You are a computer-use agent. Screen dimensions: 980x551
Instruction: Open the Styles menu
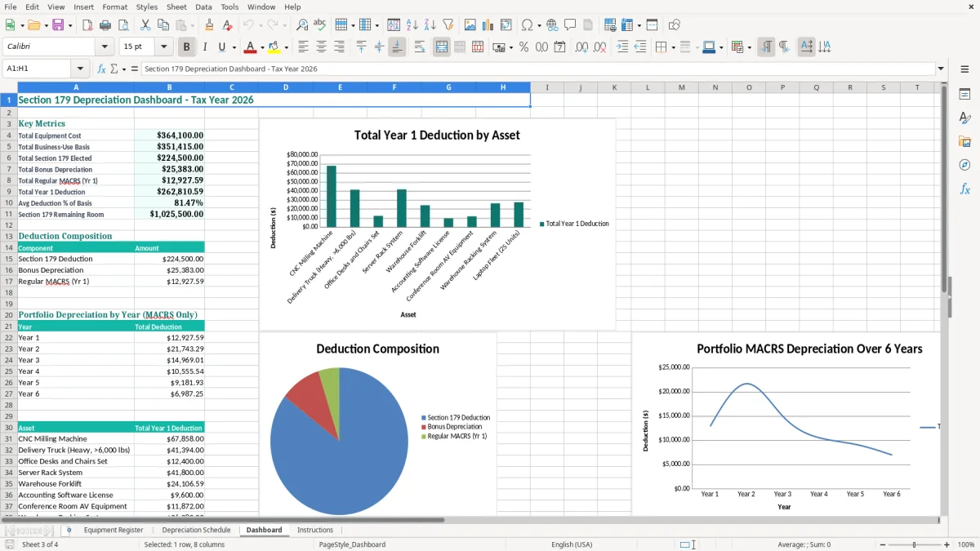tap(147, 7)
